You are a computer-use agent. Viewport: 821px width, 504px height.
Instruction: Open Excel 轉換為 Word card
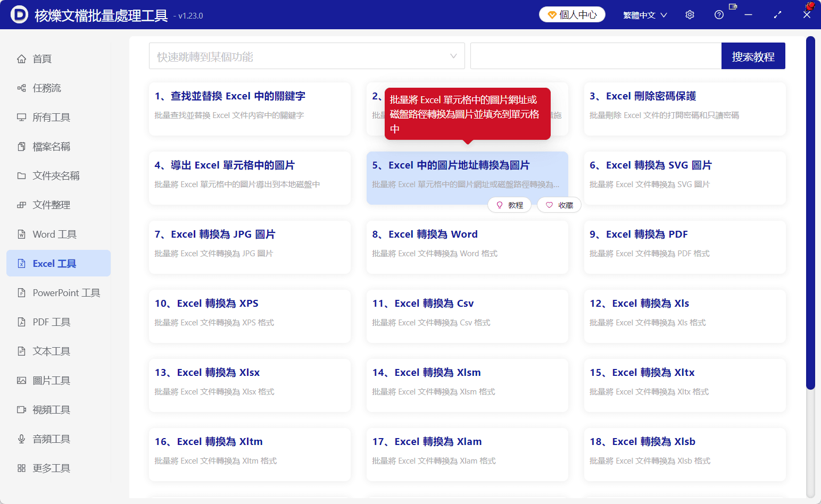tap(467, 247)
